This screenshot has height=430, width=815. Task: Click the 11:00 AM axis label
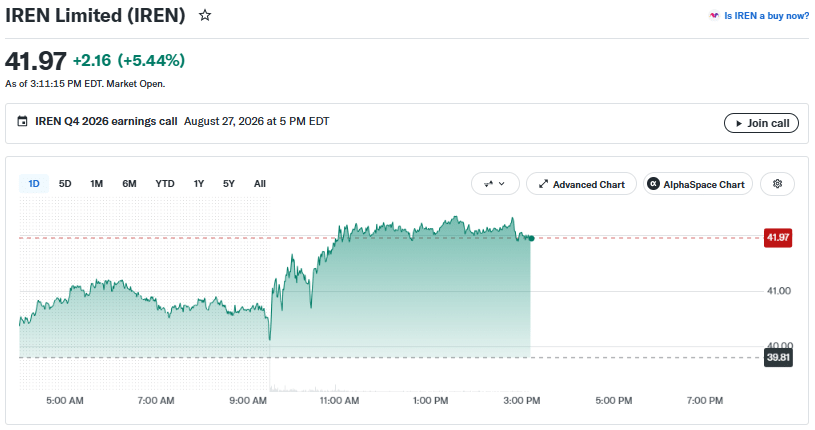(x=339, y=400)
